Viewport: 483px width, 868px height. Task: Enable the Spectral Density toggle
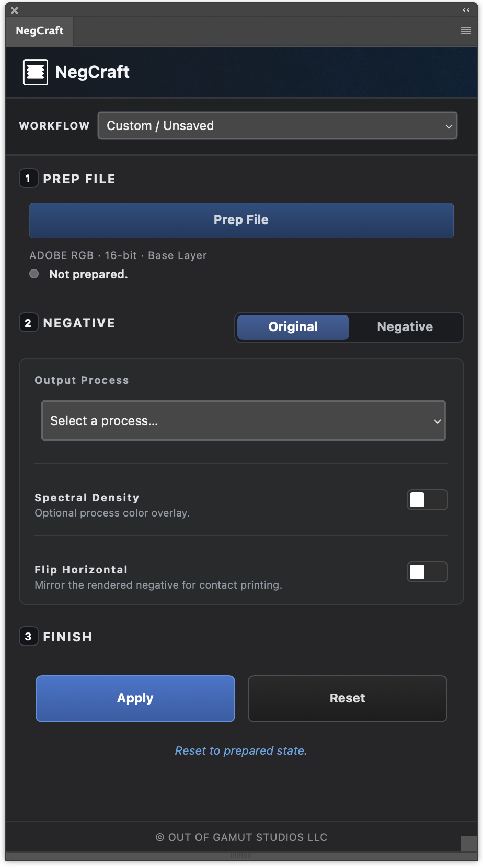(428, 500)
